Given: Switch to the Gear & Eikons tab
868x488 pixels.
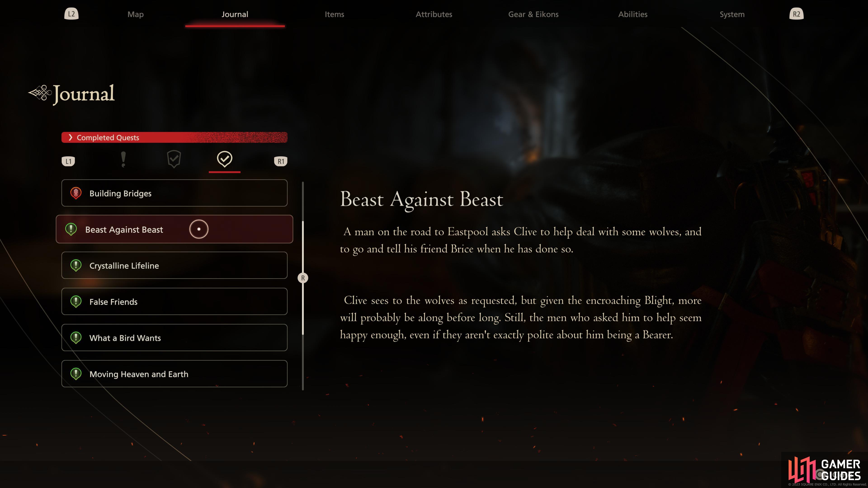Looking at the screenshot, I should pos(533,14).
